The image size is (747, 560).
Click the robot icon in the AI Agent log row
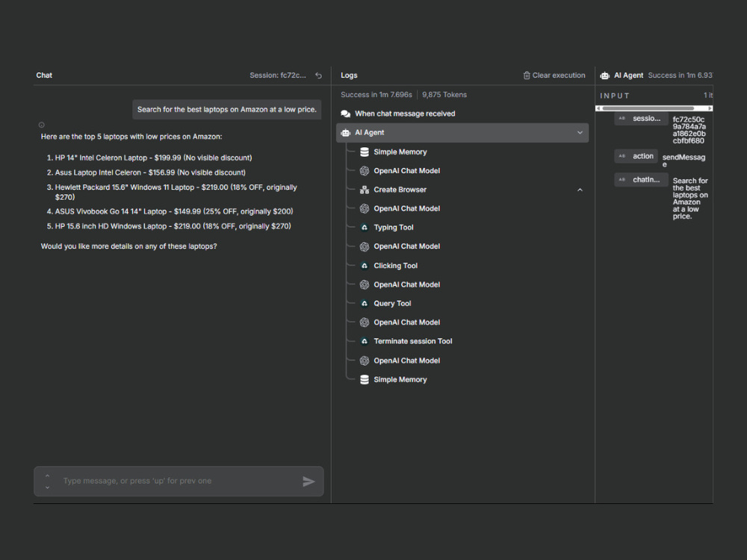(346, 133)
